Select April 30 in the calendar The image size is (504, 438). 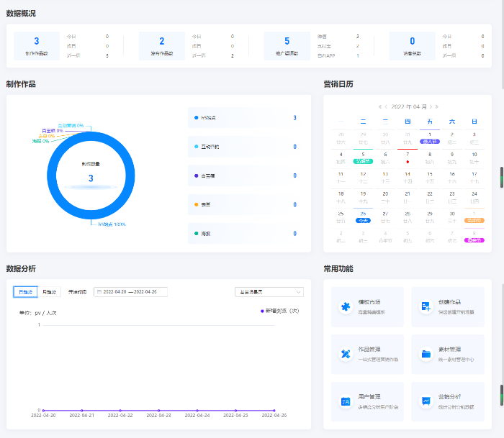452,217
